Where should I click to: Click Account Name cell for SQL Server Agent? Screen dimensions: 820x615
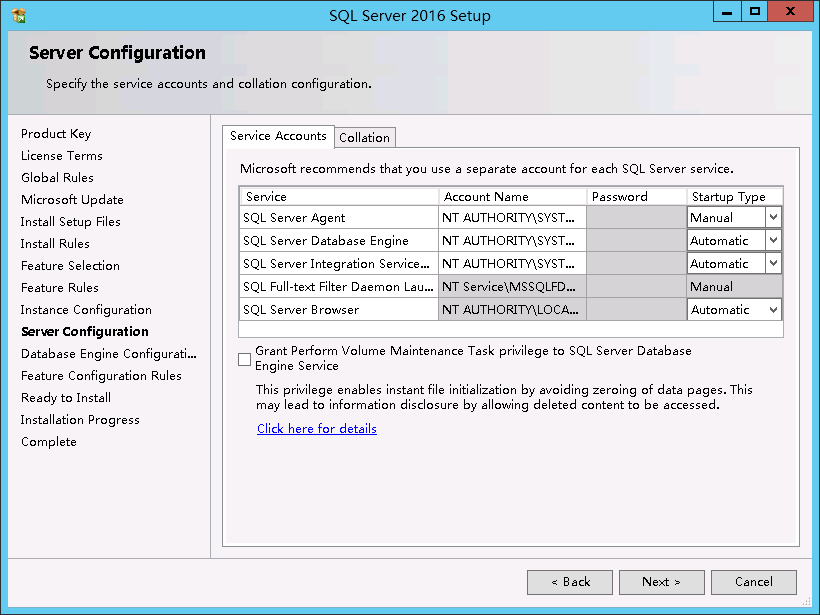coord(512,217)
